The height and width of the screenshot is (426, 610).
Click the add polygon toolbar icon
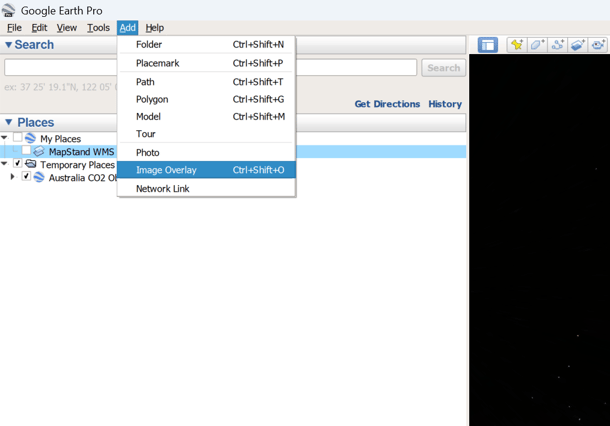tap(537, 45)
